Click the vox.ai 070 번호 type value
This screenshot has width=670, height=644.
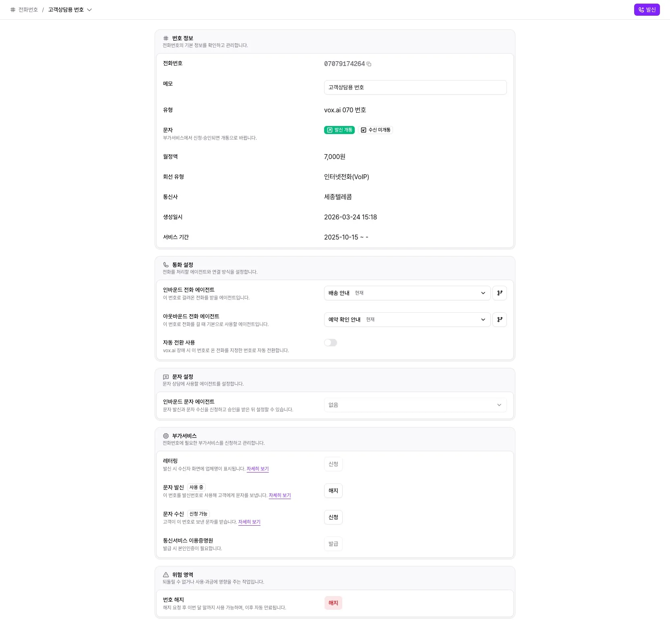click(x=345, y=110)
